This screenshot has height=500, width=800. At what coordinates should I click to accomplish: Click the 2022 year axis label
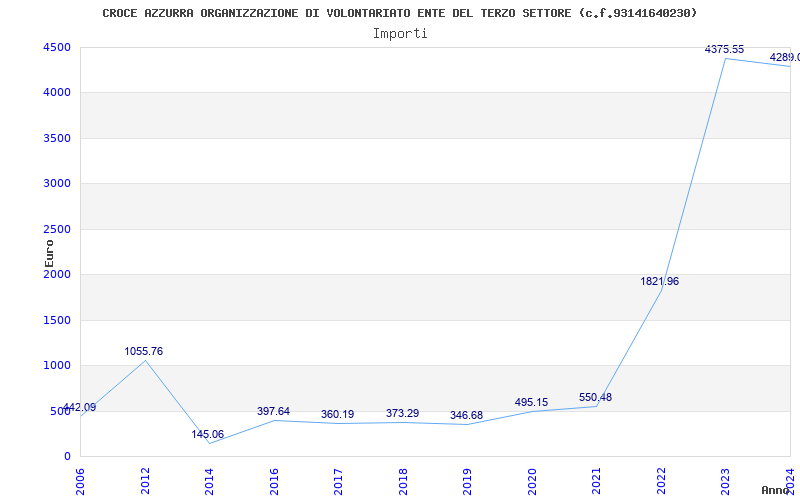(x=661, y=481)
